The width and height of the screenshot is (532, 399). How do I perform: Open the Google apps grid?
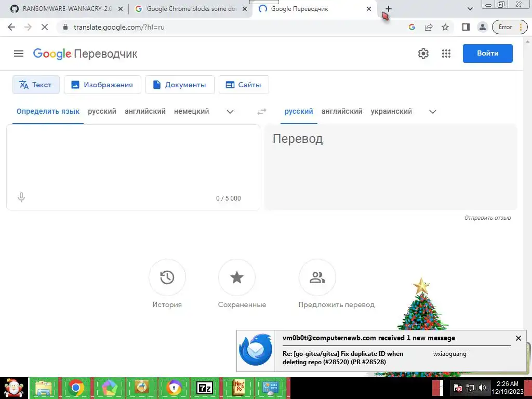446,54
